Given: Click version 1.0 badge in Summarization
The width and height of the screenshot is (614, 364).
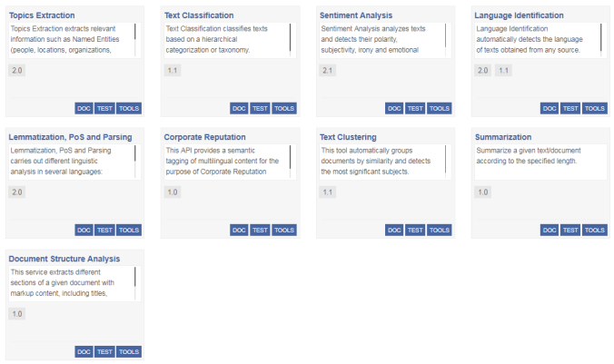Looking at the screenshot, I should point(483,192).
